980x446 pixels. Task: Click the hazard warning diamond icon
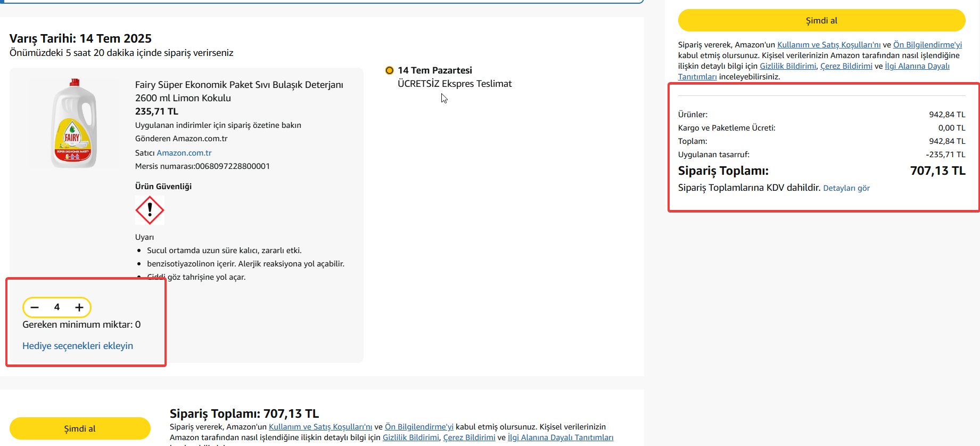(150, 210)
